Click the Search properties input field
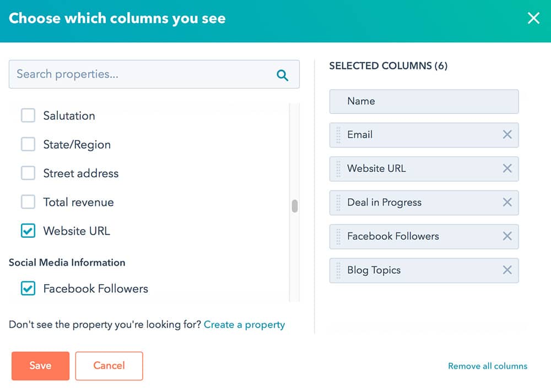This screenshot has height=392, width=551. [x=138, y=74]
